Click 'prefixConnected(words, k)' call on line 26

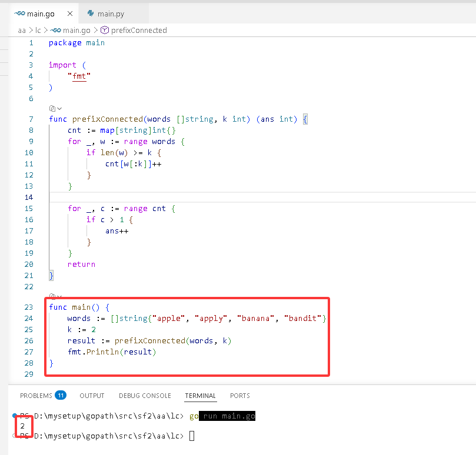click(x=173, y=341)
